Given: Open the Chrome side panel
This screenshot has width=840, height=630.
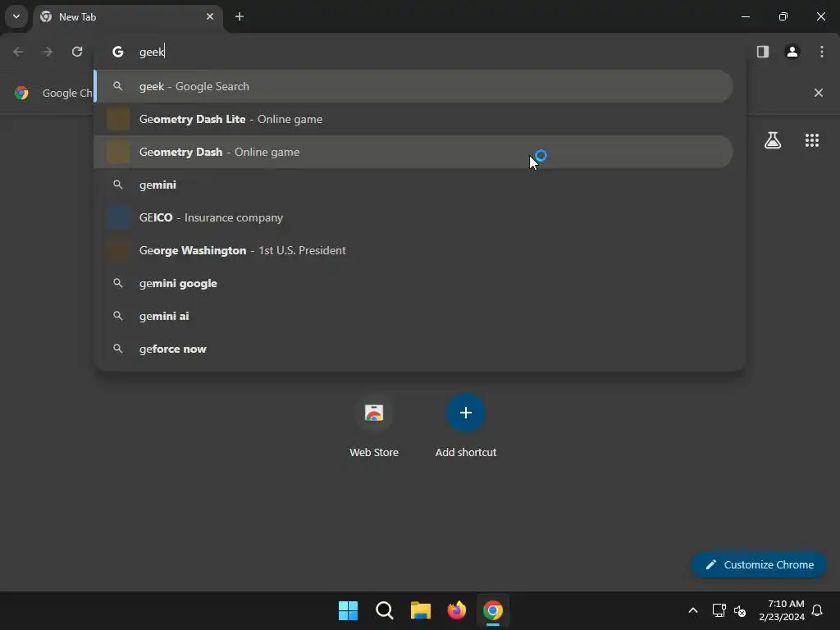Looking at the screenshot, I should 763,52.
